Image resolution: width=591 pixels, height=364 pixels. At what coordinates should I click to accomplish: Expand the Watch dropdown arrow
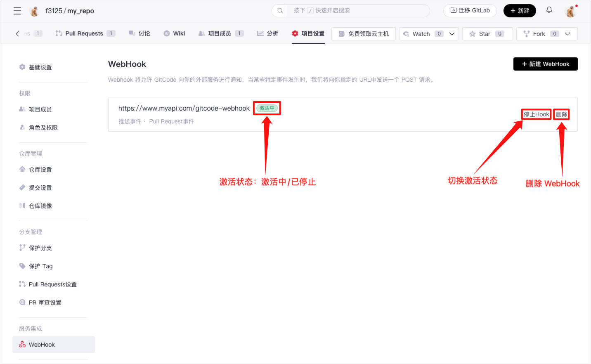452,34
